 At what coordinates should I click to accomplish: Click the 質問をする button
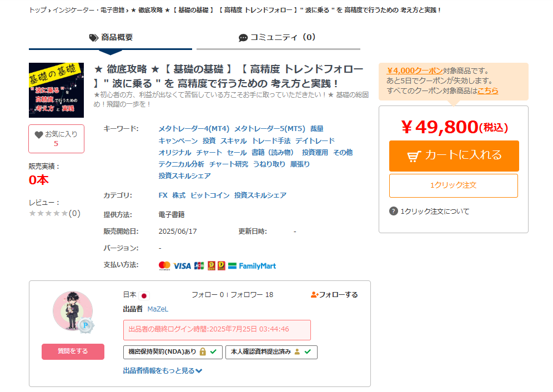click(x=73, y=351)
